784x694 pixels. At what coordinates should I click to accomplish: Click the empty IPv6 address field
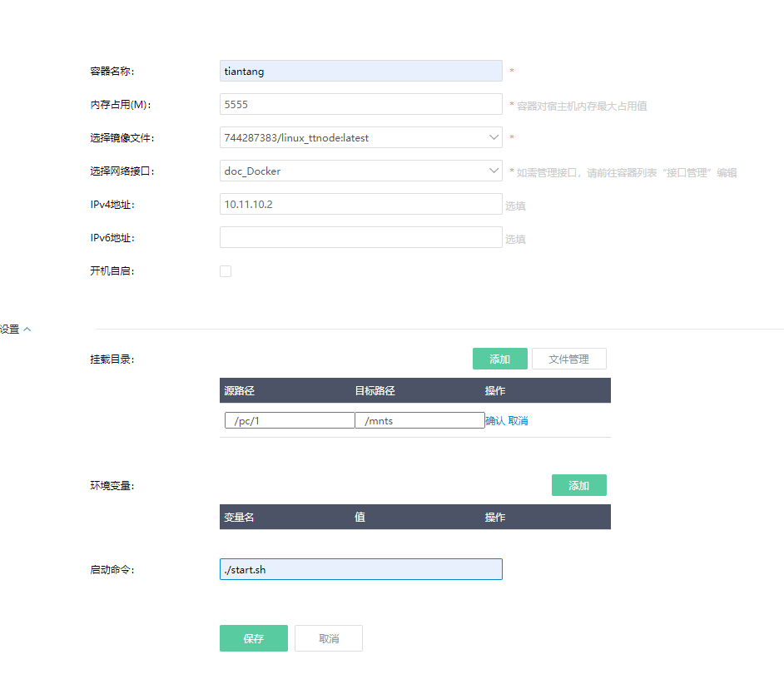tap(360, 238)
